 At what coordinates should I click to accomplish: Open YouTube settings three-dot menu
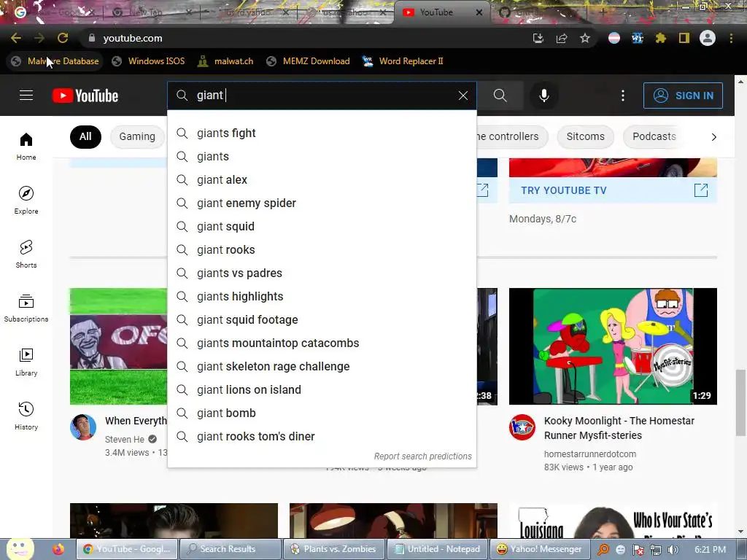[x=623, y=96]
